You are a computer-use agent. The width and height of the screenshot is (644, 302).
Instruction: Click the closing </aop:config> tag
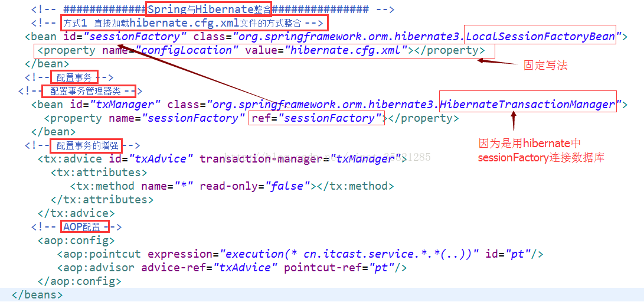(x=79, y=281)
